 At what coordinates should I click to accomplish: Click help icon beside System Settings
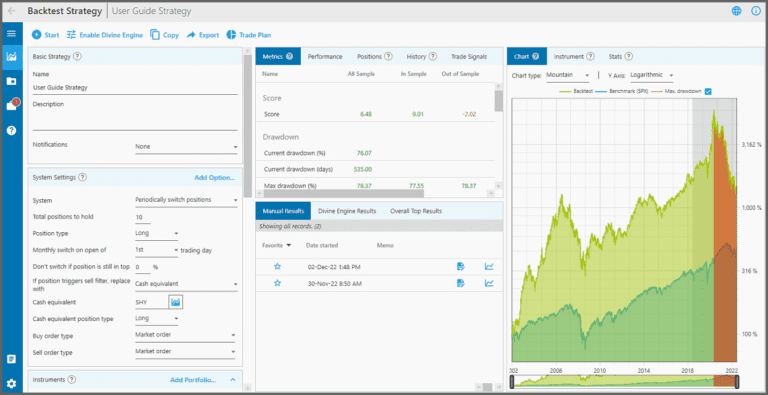82,177
